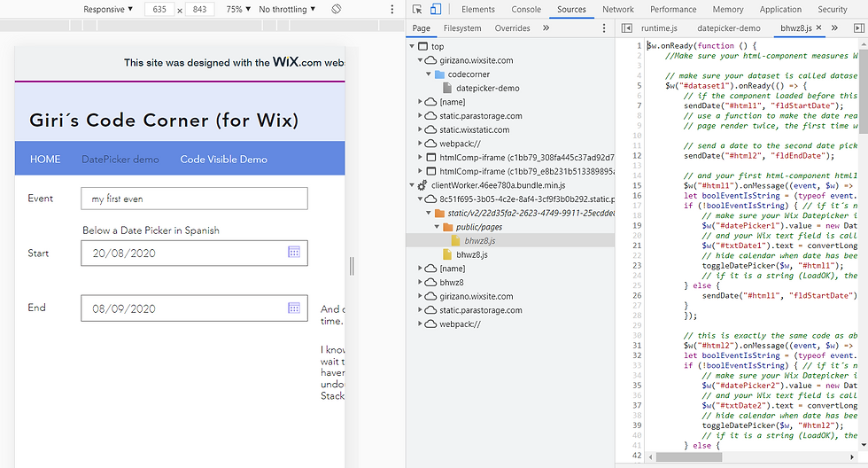Viewport: 868px width, 468px height.
Task: Expand the first htmlComp-iframe 308fa445 node
Action: (420, 157)
